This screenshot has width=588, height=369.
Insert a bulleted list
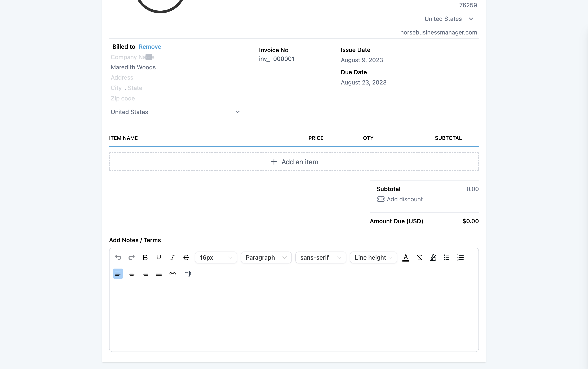(x=447, y=257)
